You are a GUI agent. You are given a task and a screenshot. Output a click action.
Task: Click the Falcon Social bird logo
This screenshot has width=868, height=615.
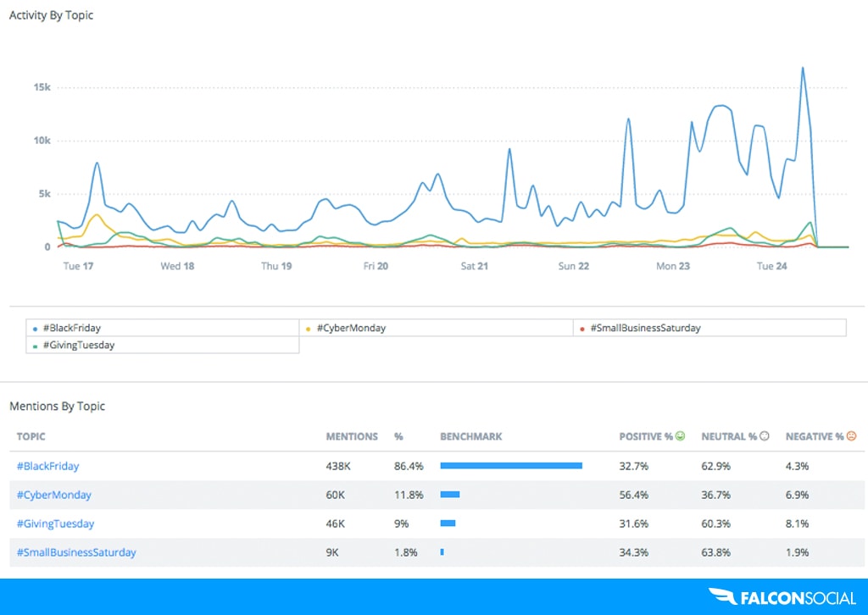[722, 598]
